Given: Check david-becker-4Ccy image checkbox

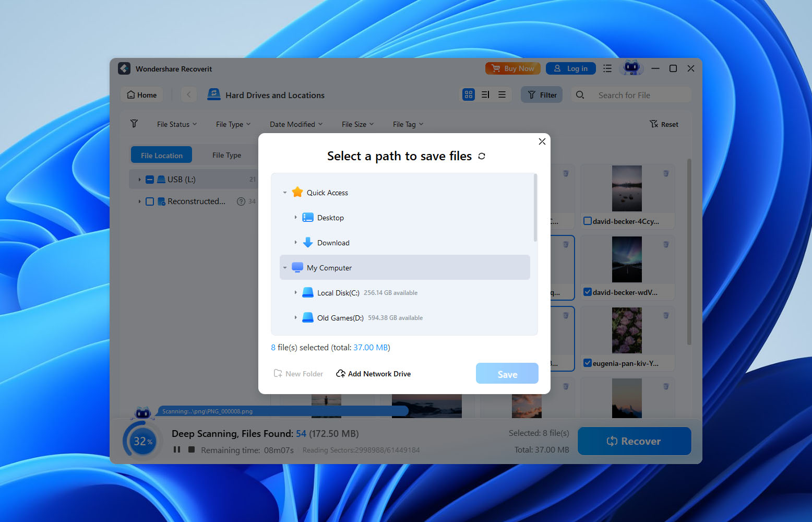Looking at the screenshot, I should pos(588,221).
